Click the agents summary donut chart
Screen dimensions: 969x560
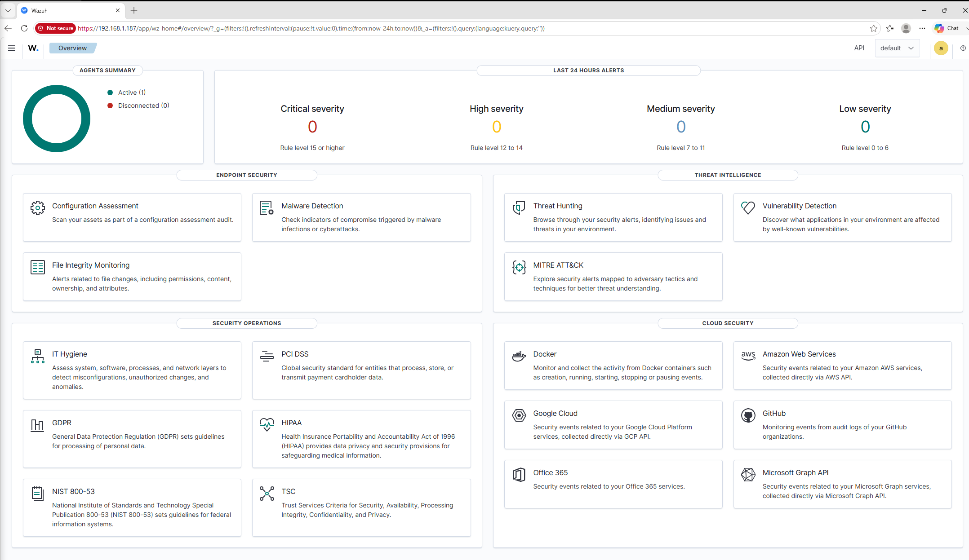point(57,119)
